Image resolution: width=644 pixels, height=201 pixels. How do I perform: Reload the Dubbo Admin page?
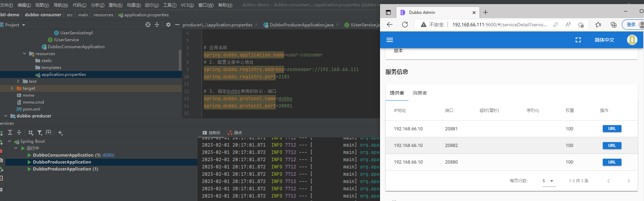[x=405, y=25]
